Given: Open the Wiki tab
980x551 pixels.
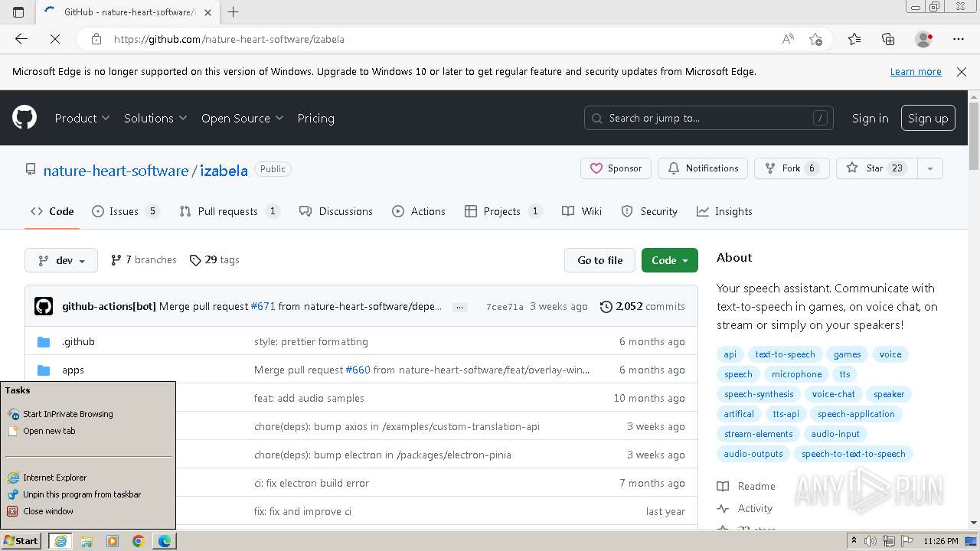Looking at the screenshot, I should pos(582,211).
